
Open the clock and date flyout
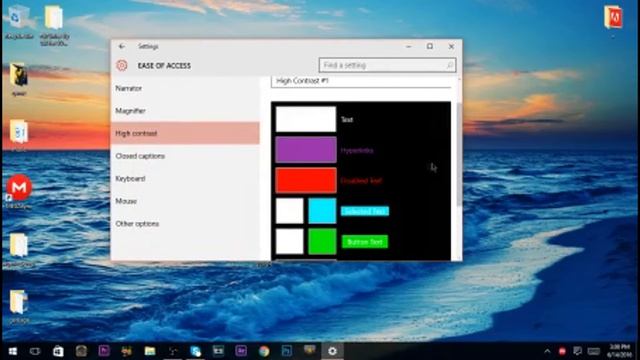pos(619,351)
